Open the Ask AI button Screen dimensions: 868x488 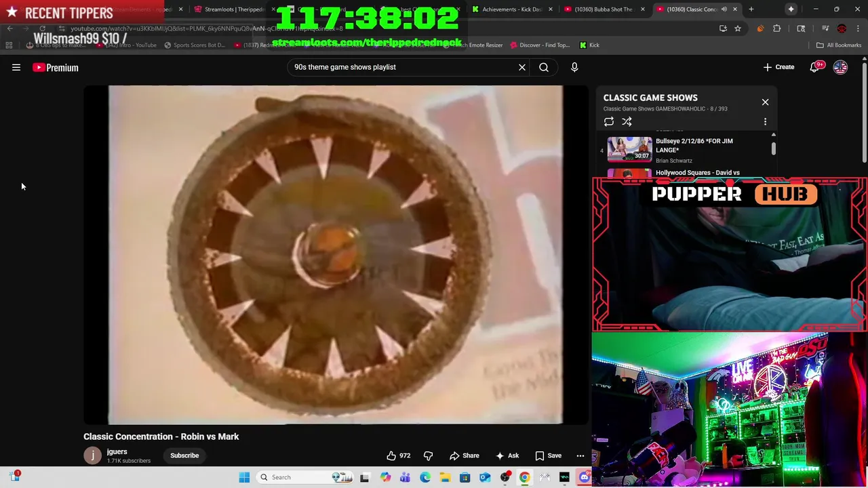[x=507, y=455]
